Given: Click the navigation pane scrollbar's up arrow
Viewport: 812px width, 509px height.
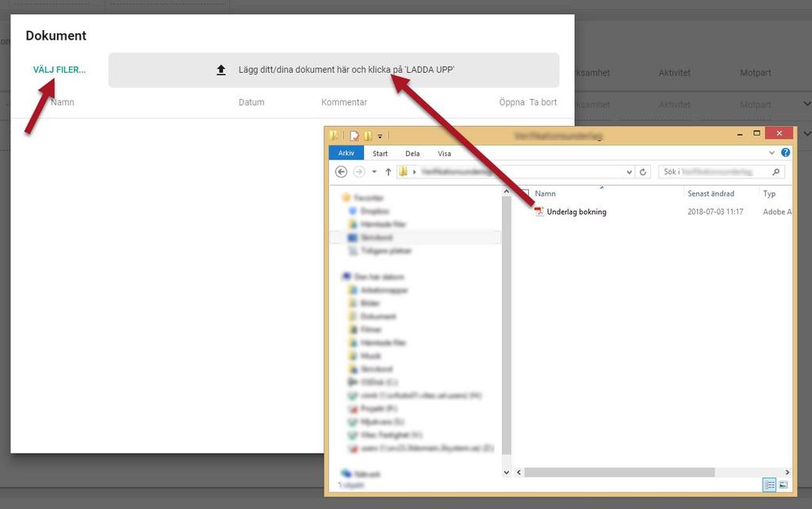Looking at the screenshot, I should [507, 192].
